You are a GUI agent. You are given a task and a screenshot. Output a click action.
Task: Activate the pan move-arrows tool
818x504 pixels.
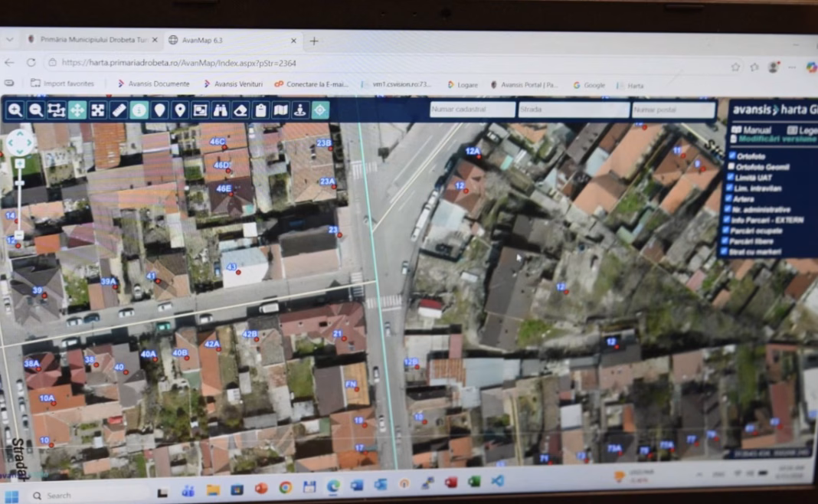(x=77, y=110)
